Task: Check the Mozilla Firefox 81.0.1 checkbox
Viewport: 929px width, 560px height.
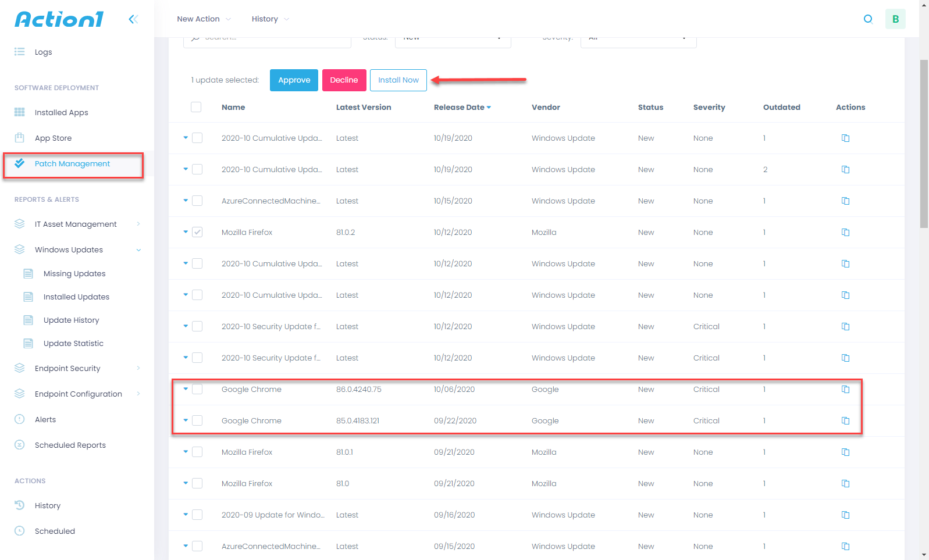Action: point(197,452)
